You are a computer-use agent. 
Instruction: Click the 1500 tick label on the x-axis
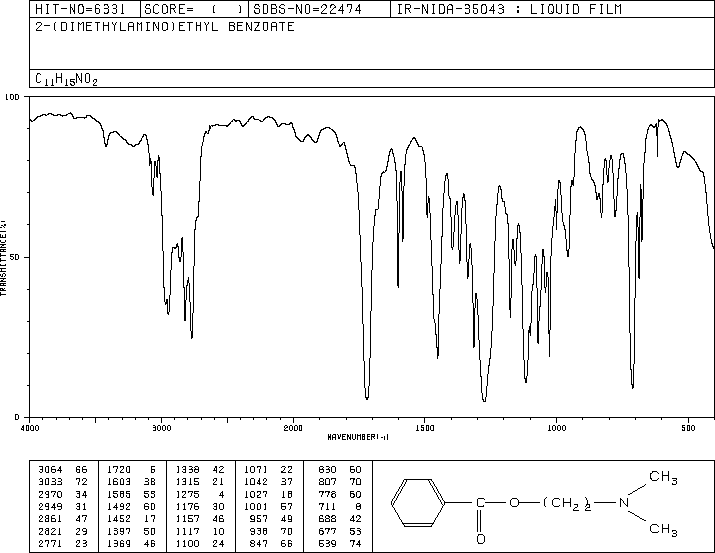[425, 428]
